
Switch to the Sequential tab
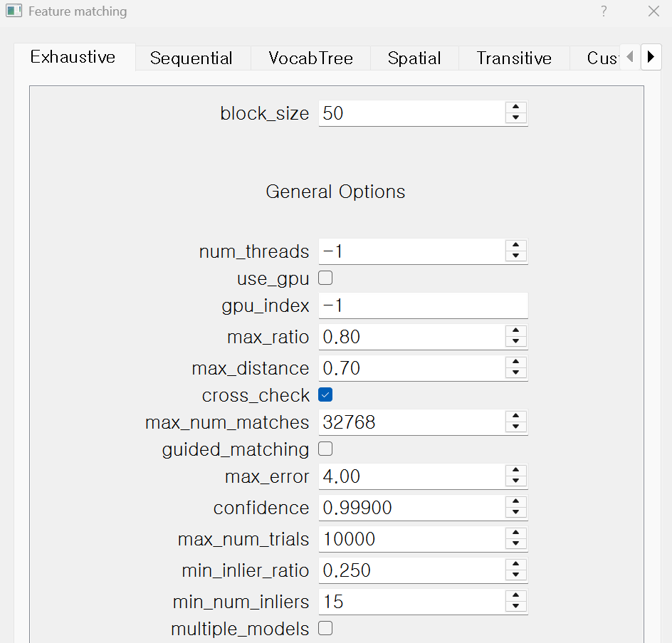(191, 58)
